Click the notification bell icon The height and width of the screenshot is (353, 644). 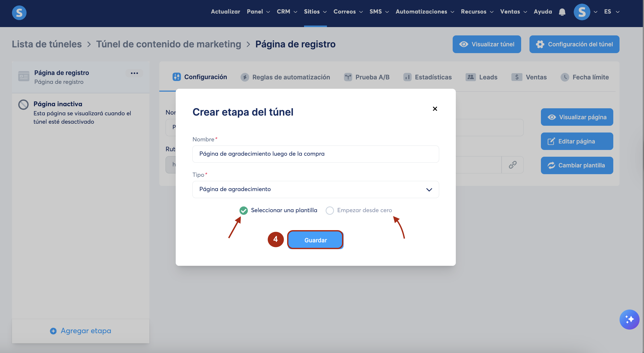[x=562, y=12]
